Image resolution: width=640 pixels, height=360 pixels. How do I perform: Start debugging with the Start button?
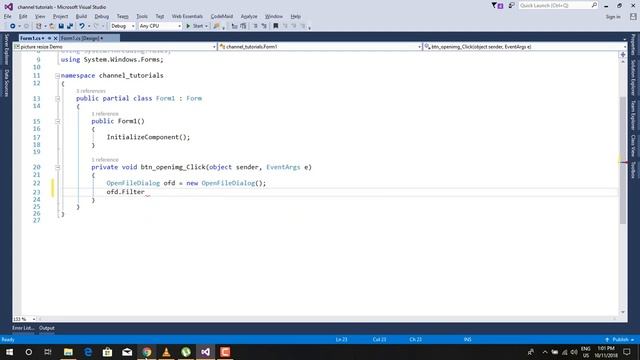(195, 26)
